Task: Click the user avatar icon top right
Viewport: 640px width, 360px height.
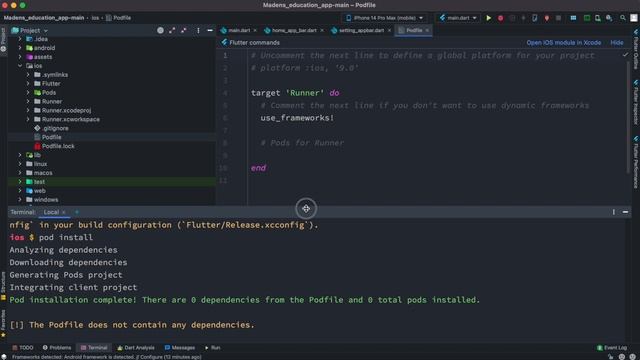Action: click(x=634, y=18)
